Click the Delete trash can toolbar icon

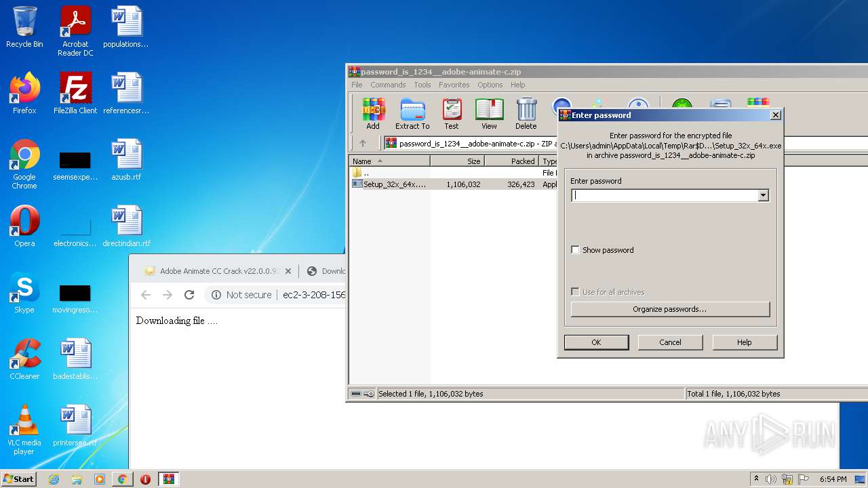pyautogui.click(x=526, y=113)
